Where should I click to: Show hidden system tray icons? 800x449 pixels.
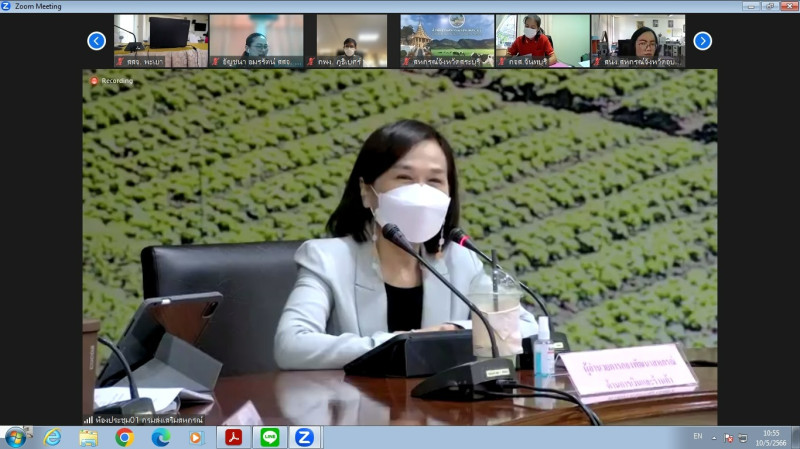click(x=714, y=438)
